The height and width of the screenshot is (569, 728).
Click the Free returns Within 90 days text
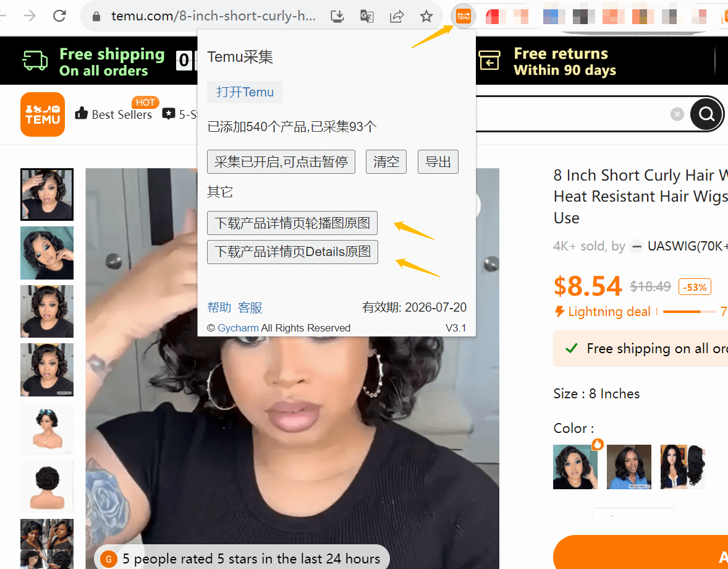click(x=565, y=61)
